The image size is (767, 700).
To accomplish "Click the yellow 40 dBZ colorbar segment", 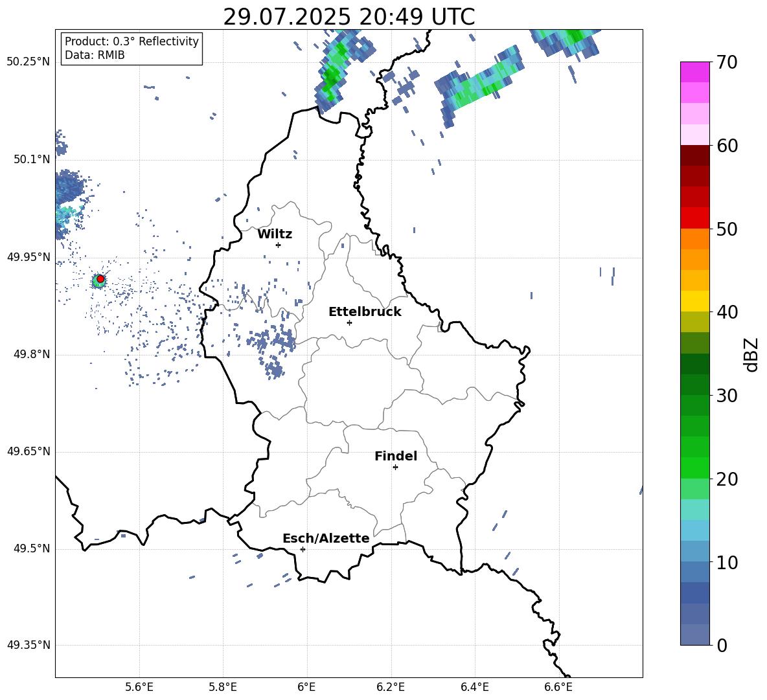I will [694, 301].
